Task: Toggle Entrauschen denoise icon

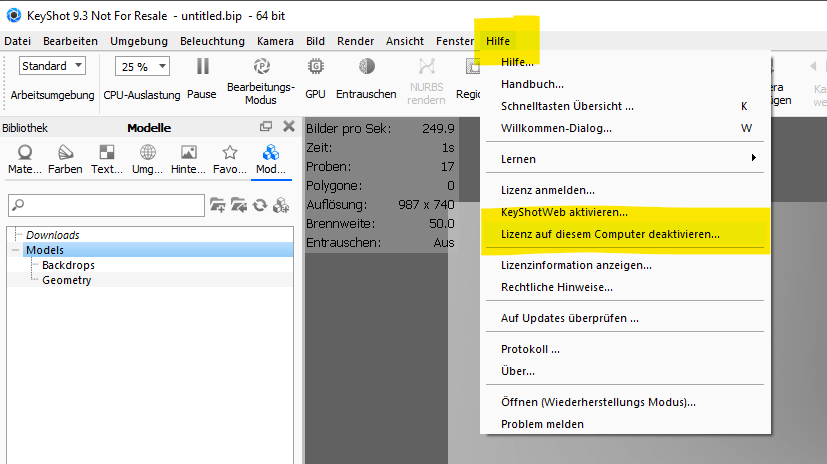Action: click(x=367, y=66)
